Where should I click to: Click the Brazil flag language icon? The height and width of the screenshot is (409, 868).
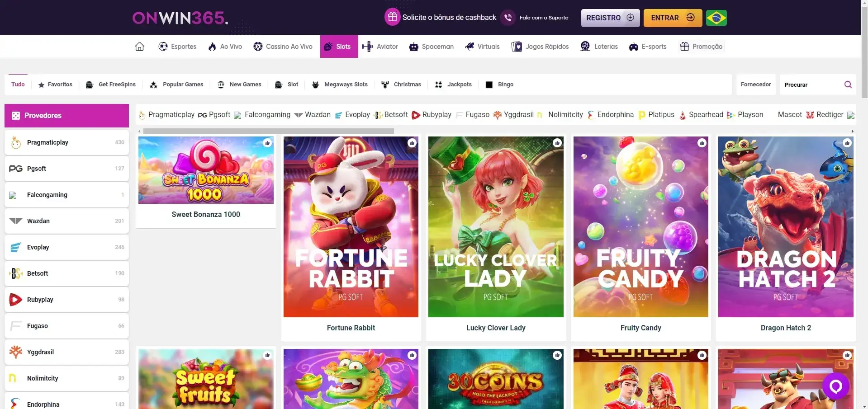[716, 18]
